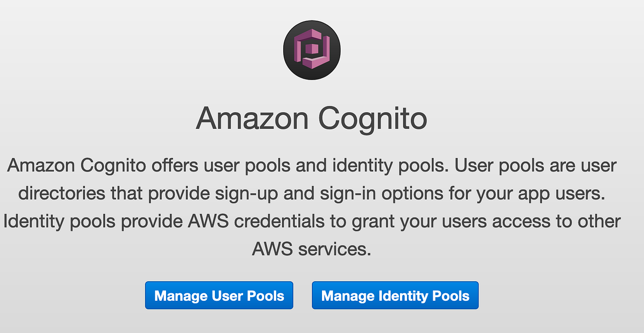Viewport: 644px width, 333px height.
Task: Click the description paragraph's first line
Action: pyautogui.click(x=312, y=165)
